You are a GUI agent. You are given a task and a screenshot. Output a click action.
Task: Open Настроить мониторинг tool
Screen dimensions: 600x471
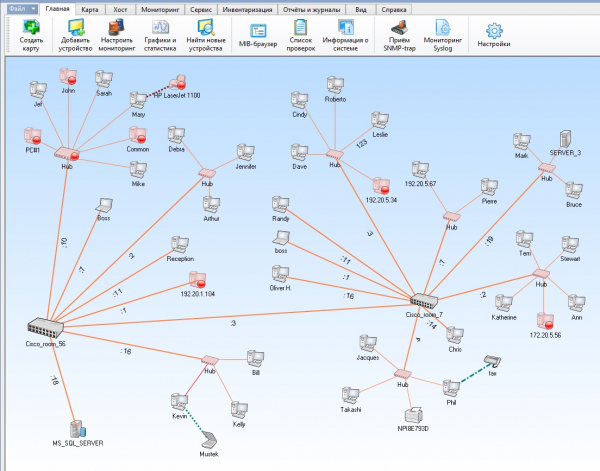click(116, 30)
